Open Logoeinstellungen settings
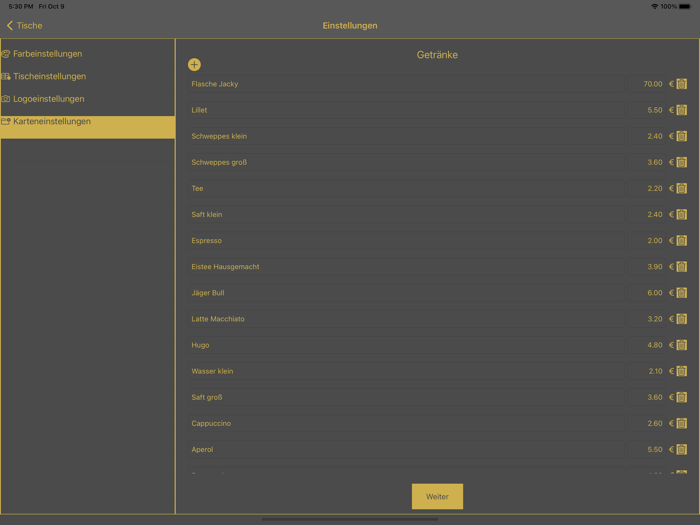Image resolution: width=700 pixels, height=525 pixels. tap(88, 99)
